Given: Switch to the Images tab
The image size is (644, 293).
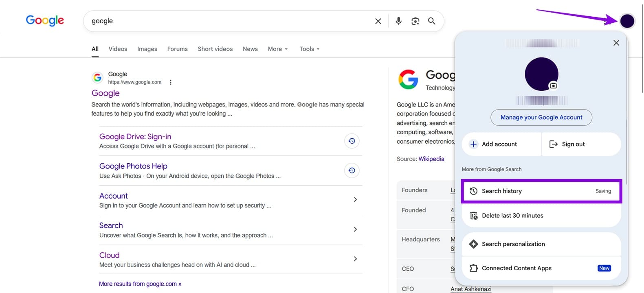Looking at the screenshot, I should point(147,49).
